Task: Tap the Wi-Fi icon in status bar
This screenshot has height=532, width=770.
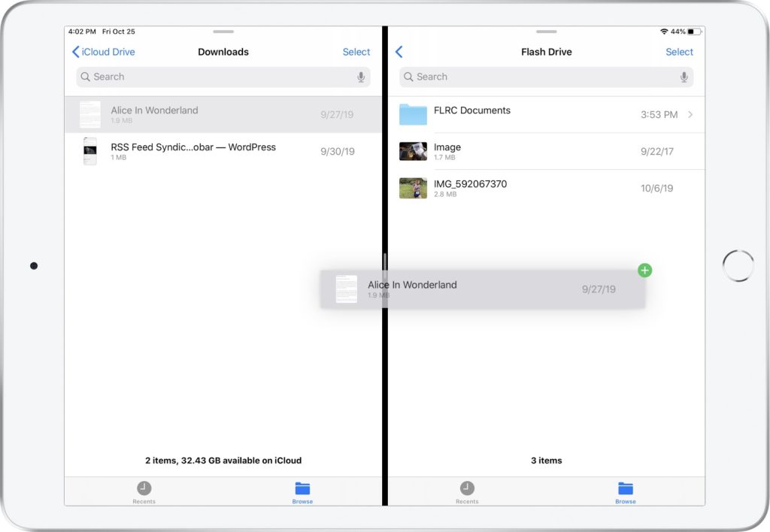Action: point(664,32)
